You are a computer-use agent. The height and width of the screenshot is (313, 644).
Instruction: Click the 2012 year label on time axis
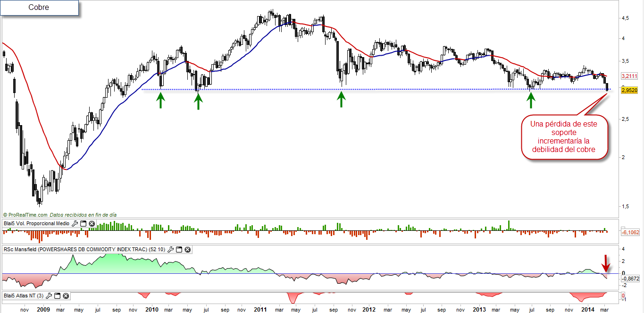click(369, 309)
